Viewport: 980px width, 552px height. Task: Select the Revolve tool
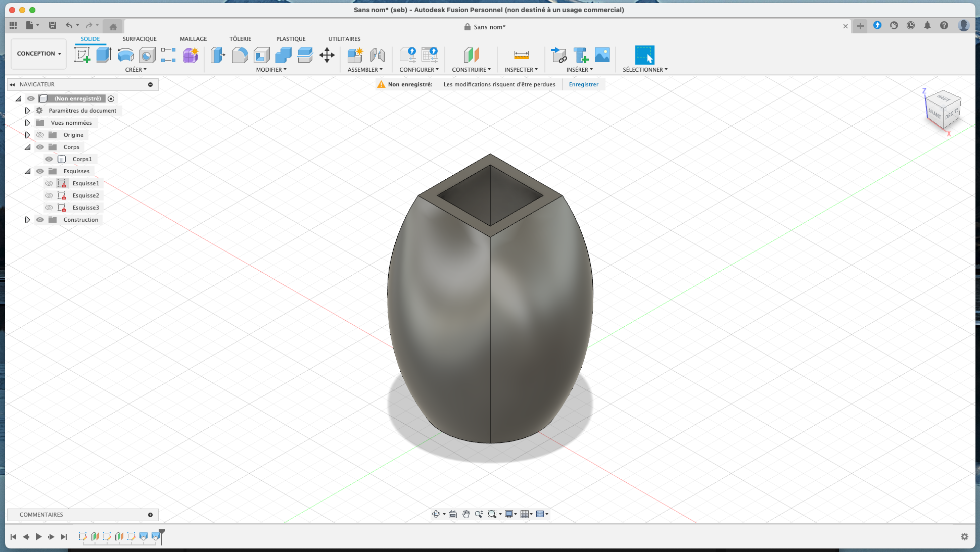tap(126, 55)
